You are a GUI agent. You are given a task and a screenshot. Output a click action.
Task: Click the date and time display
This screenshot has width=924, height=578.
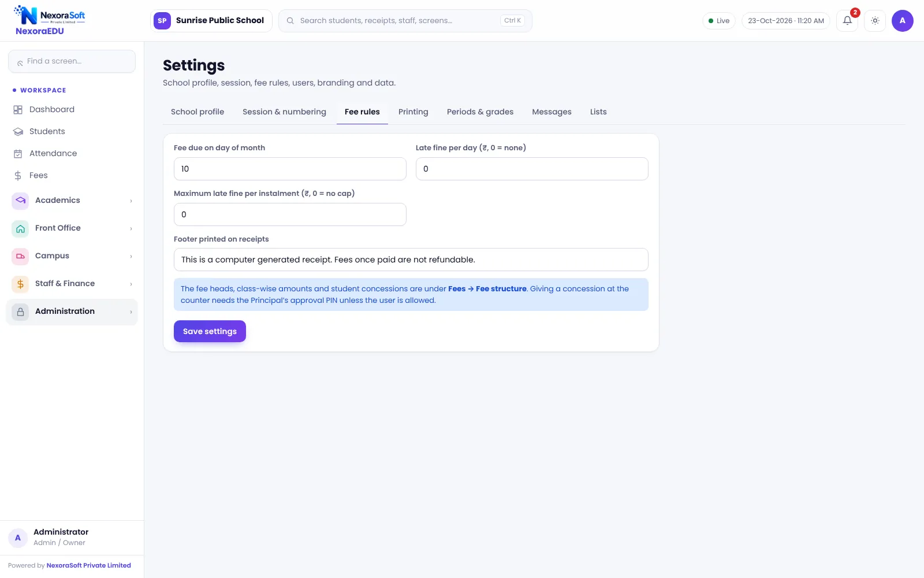tap(786, 21)
